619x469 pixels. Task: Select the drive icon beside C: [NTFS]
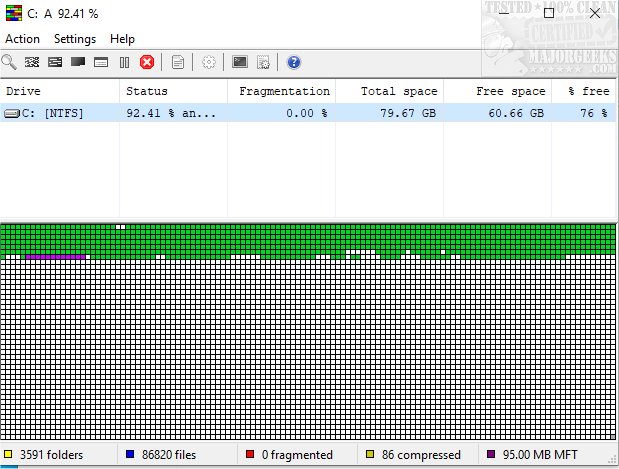click(12, 114)
